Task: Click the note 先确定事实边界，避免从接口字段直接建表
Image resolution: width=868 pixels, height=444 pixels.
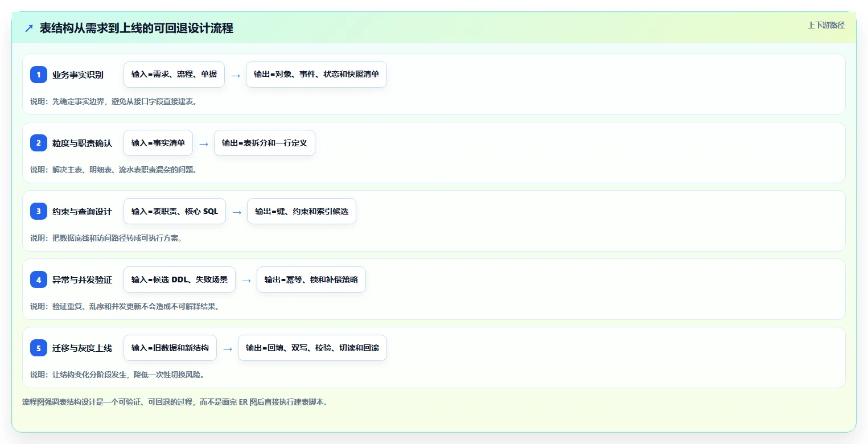Action: 125,101
